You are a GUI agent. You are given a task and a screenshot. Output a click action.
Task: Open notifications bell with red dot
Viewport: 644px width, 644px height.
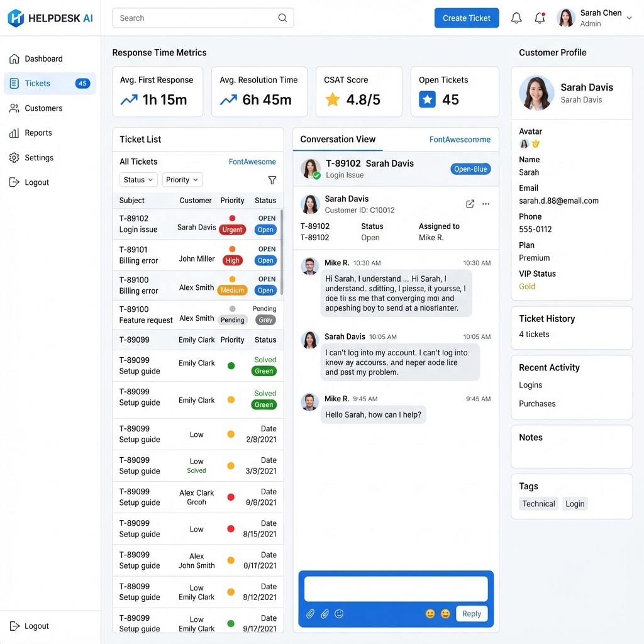point(540,18)
